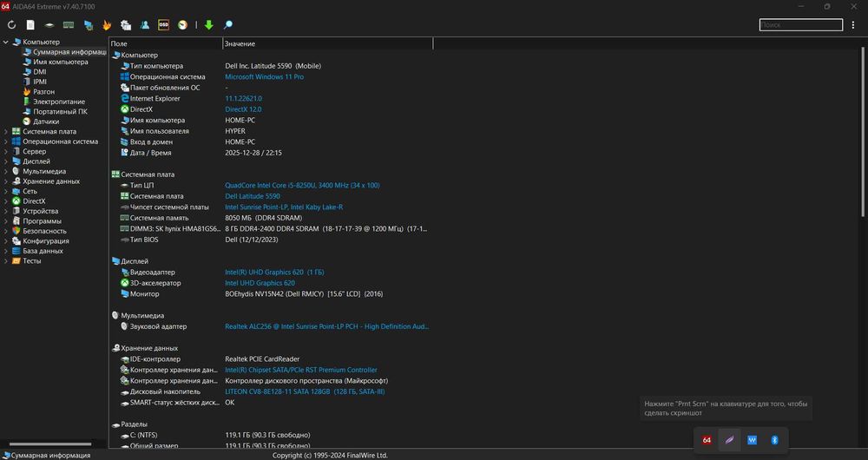This screenshot has height=460, width=868.
Task: Select the SMART-статус row
Action: tap(271, 403)
